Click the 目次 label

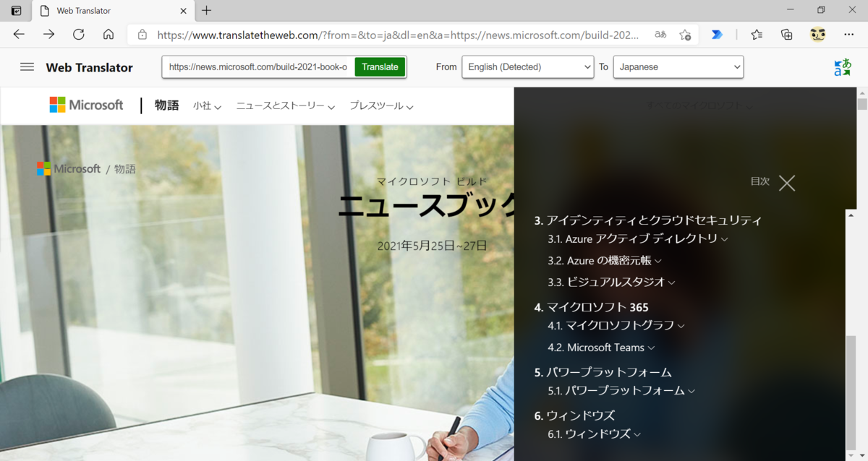click(760, 182)
